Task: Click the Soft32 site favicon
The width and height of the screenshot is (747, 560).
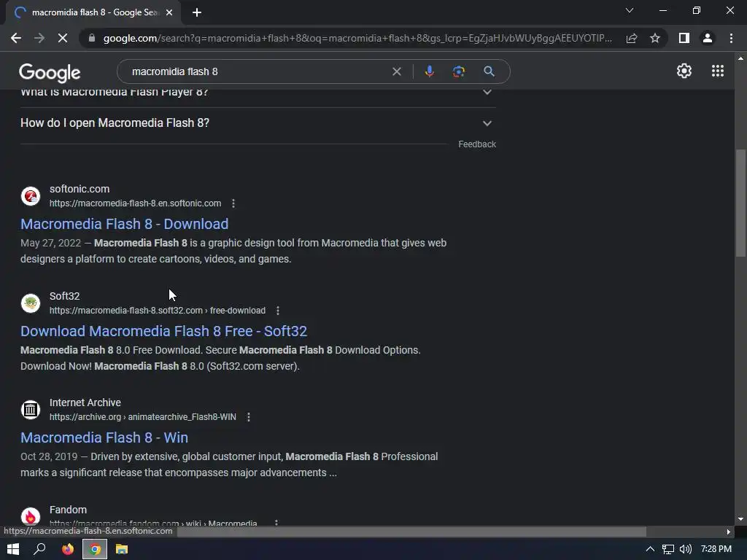Action: pyautogui.click(x=31, y=303)
